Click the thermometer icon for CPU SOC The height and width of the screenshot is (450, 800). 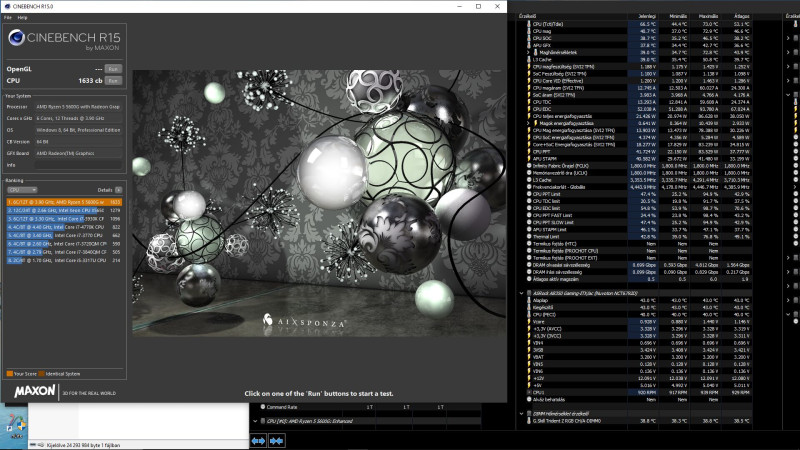point(529,38)
